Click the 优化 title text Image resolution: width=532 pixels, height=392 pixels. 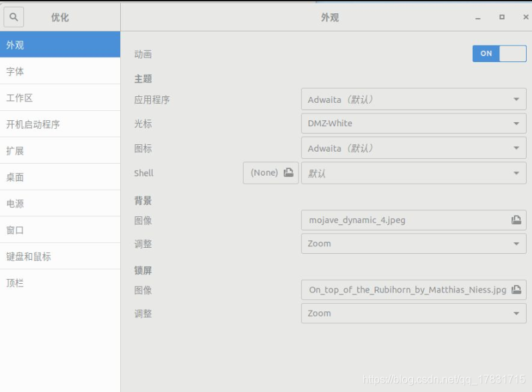point(60,17)
